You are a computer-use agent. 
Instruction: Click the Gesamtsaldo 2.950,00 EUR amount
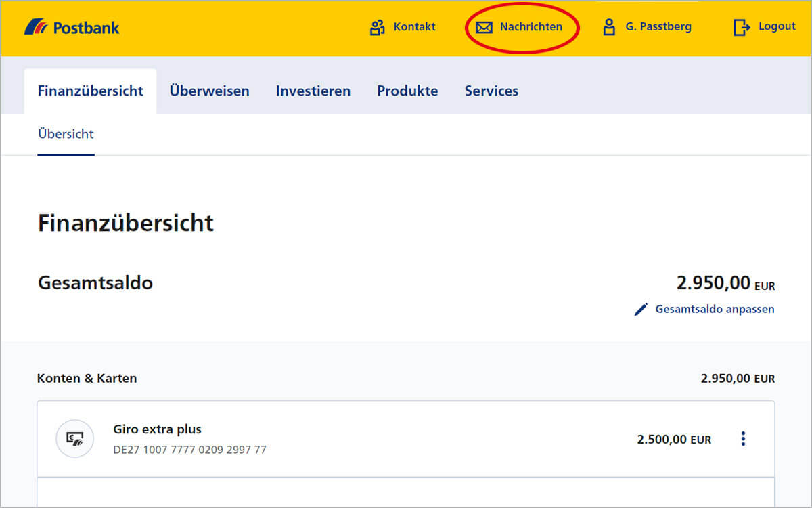pyautogui.click(x=725, y=282)
